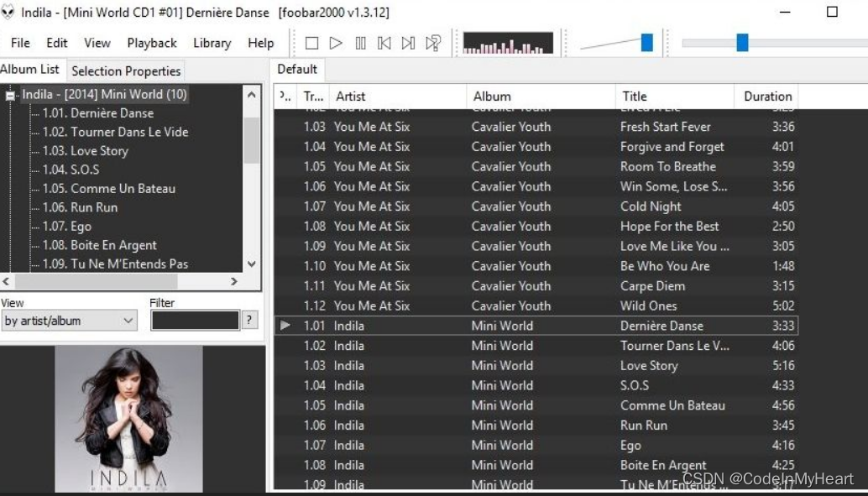Click the Play button in toolbar
Screen dimensions: 868x496
tap(336, 43)
